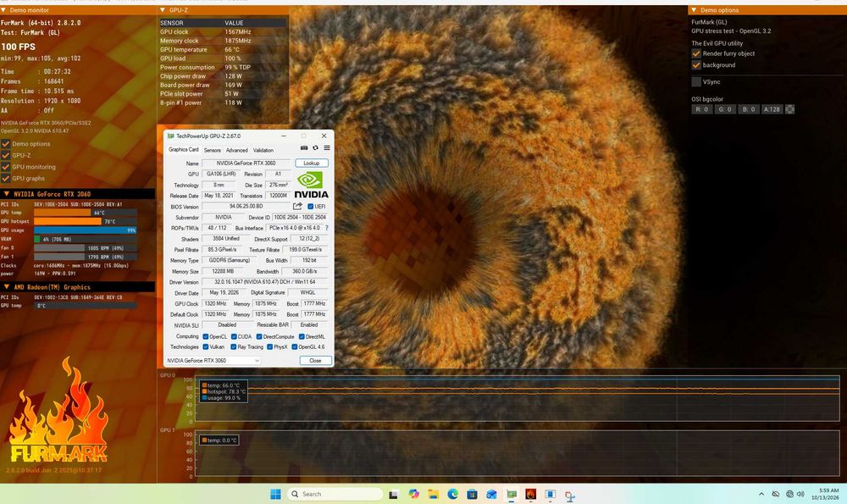
Task: Open the GPU selection dropdown in GPU-Z
Action: tap(213, 360)
